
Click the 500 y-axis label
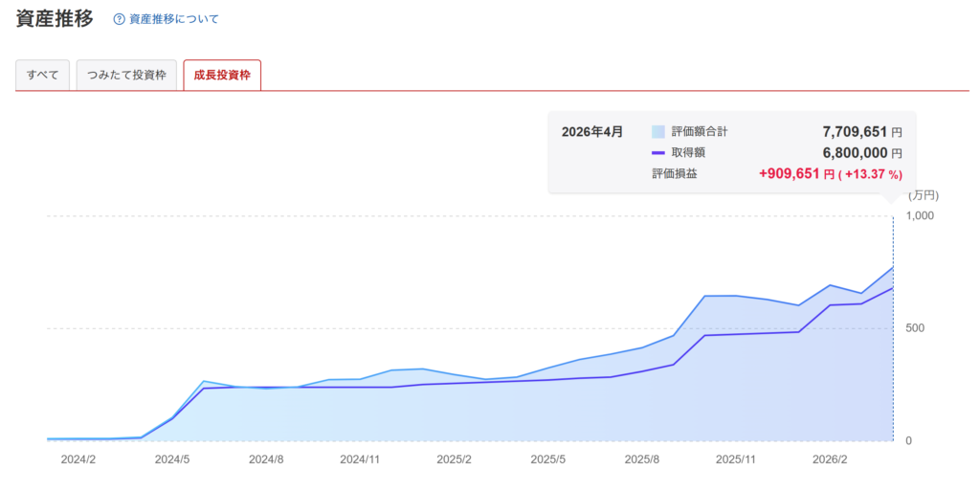[915, 328]
